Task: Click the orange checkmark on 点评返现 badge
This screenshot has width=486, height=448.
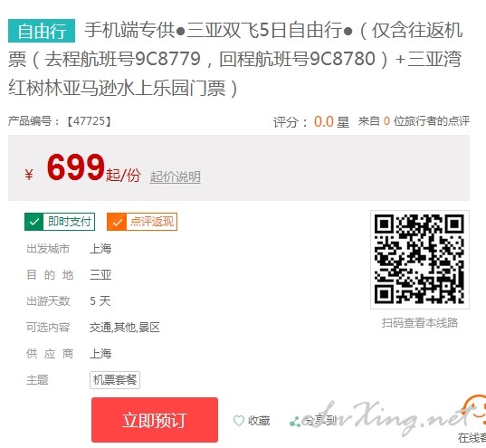Action: tap(117, 222)
